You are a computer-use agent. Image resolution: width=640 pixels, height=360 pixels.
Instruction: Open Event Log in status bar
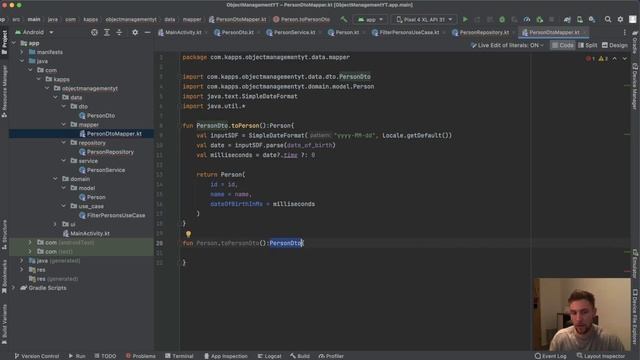click(551, 356)
